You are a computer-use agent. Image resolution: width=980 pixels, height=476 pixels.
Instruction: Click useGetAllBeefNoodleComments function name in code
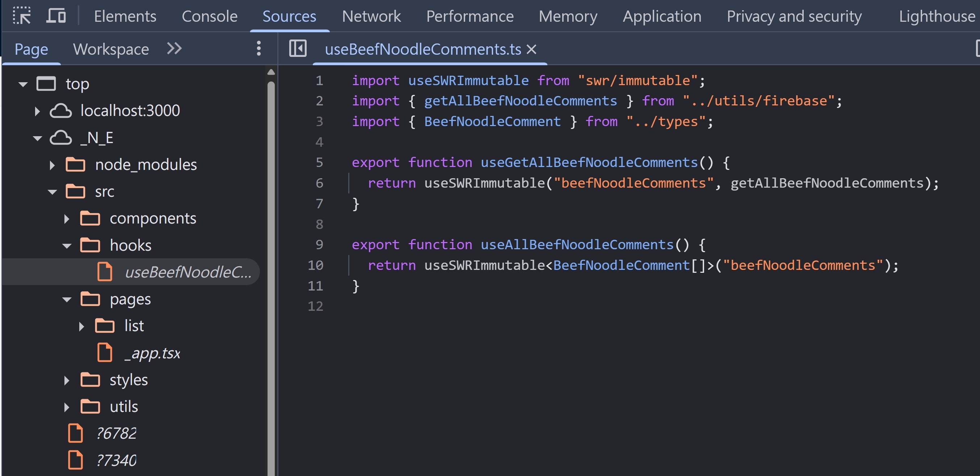[x=589, y=163]
